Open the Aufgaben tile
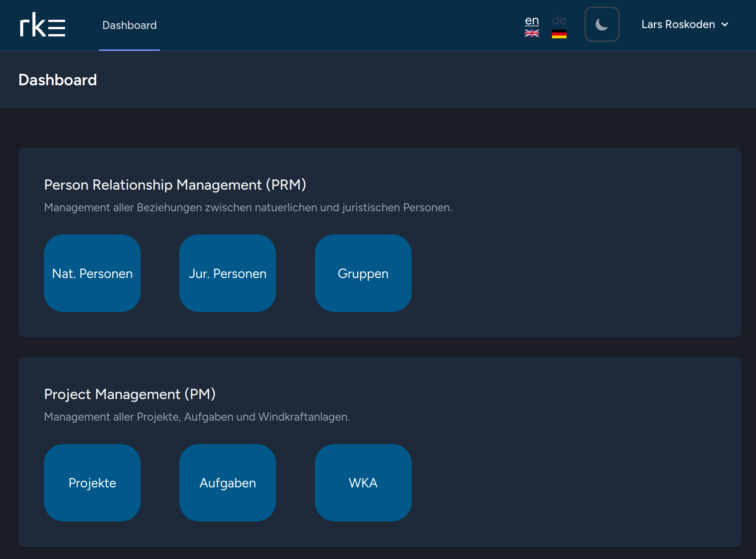756x559 pixels. pyautogui.click(x=227, y=482)
